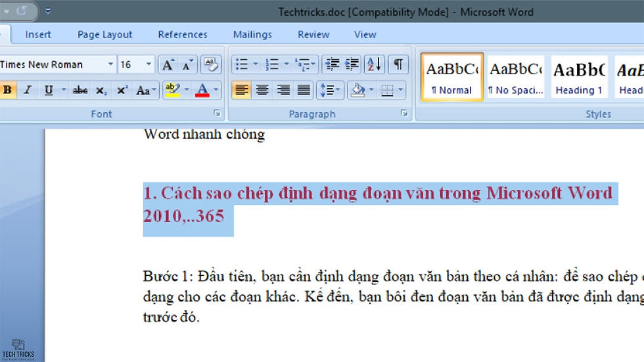Apply strikethrough formatting
The width and height of the screenshot is (644, 362).
coord(80,90)
